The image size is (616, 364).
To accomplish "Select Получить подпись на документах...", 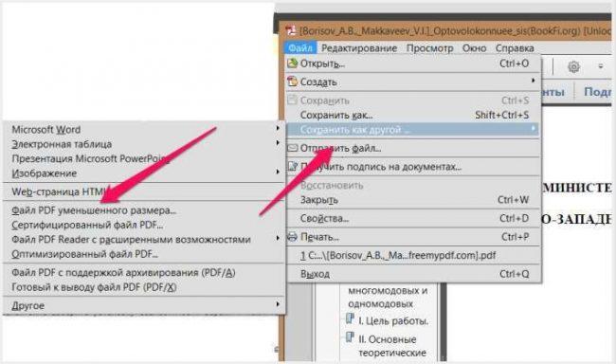I will coord(413,167).
